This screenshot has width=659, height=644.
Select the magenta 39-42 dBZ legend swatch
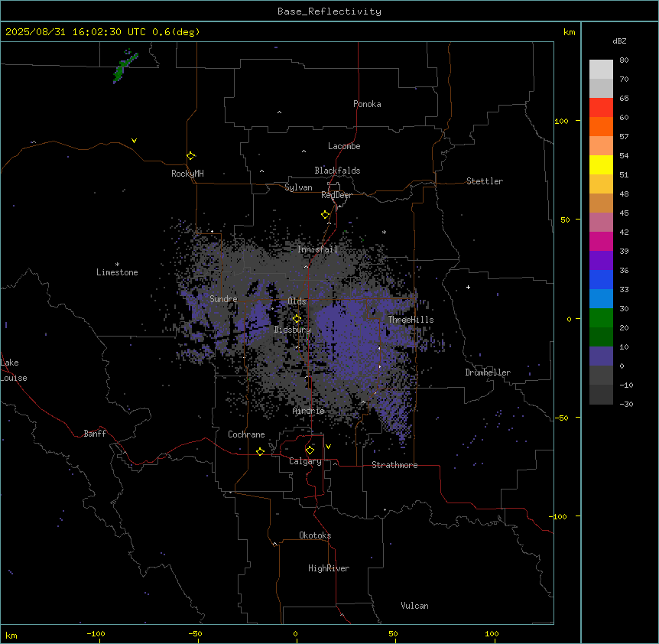[601, 241]
